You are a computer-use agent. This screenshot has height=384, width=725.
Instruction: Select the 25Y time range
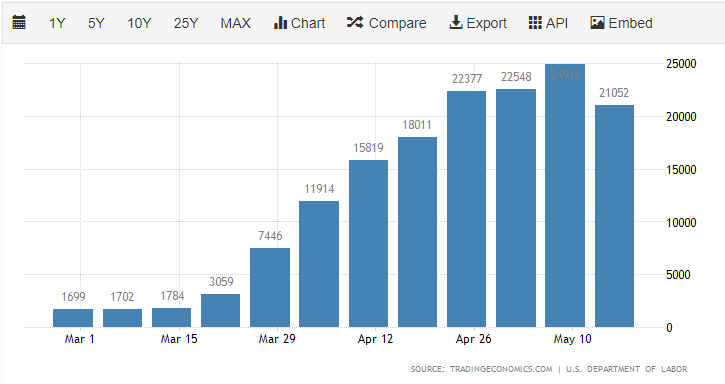tap(186, 23)
